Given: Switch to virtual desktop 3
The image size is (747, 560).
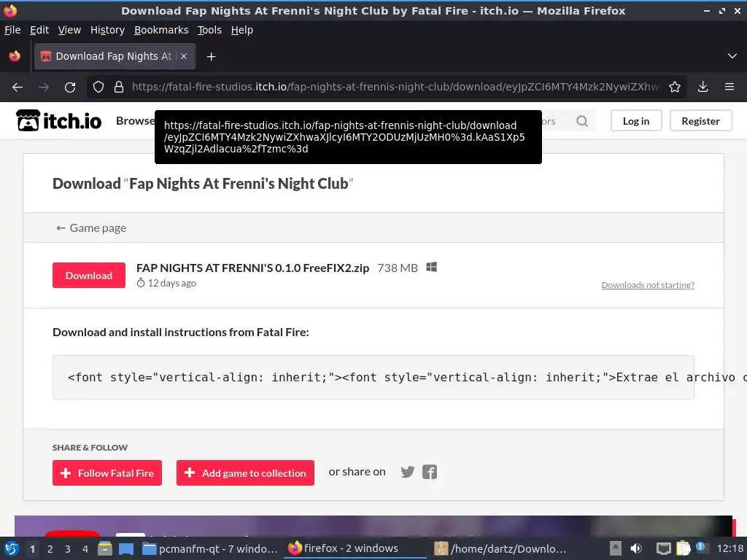Looking at the screenshot, I should 68,549.
